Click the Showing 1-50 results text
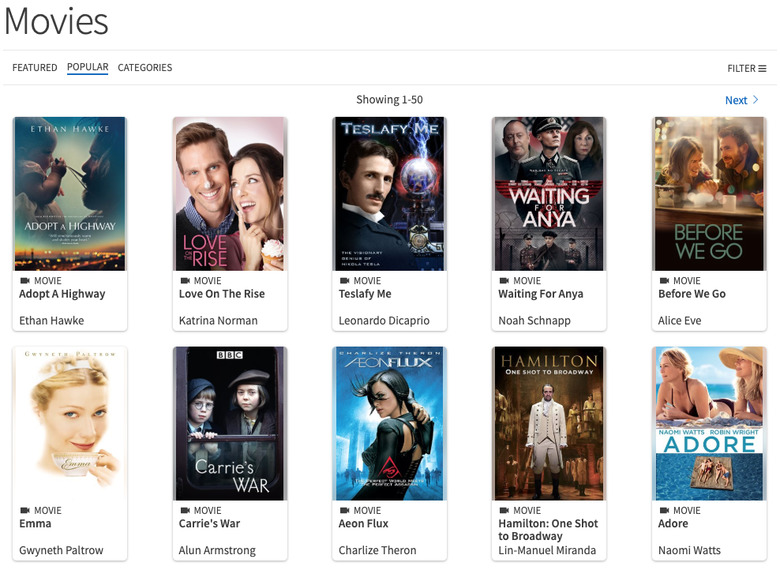The height and width of the screenshot is (570, 780). (x=390, y=100)
